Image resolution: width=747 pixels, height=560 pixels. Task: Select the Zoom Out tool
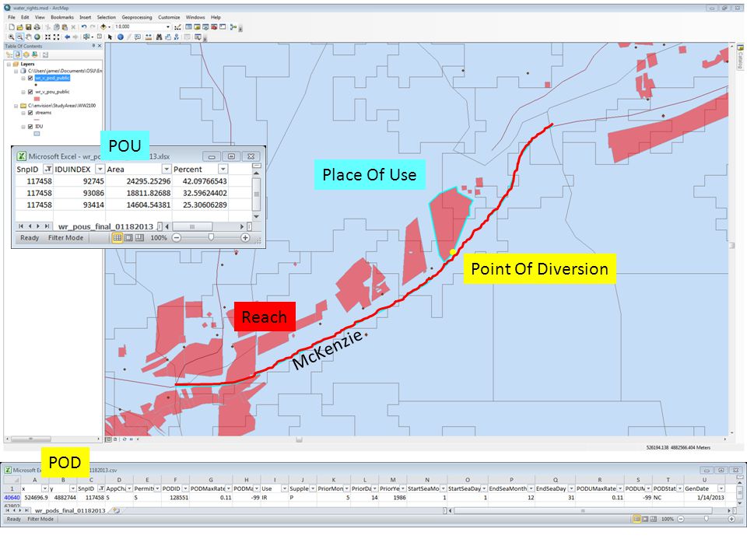pyautogui.click(x=19, y=37)
